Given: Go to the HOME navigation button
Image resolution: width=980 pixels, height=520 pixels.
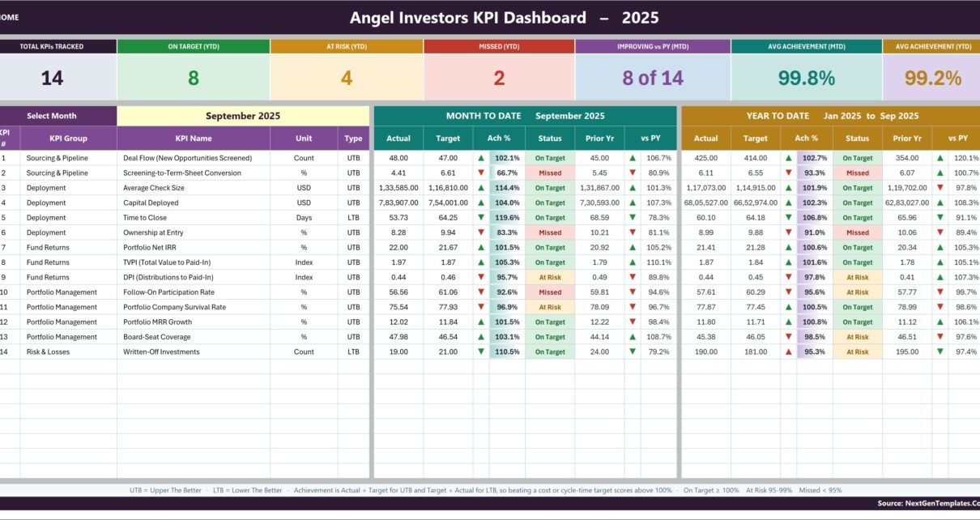Looking at the screenshot, I should coord(10,17).
